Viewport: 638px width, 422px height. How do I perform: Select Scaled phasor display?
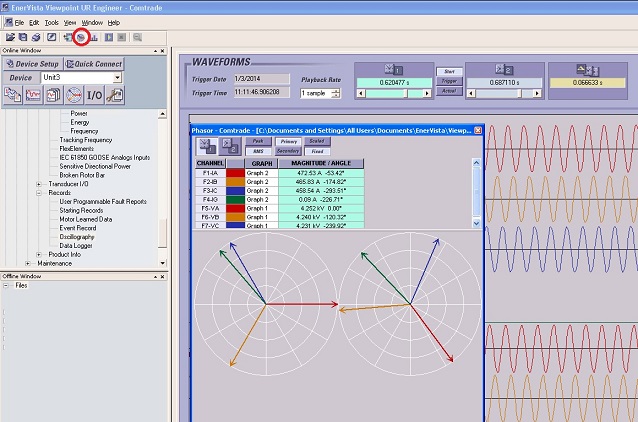point(317,141)
